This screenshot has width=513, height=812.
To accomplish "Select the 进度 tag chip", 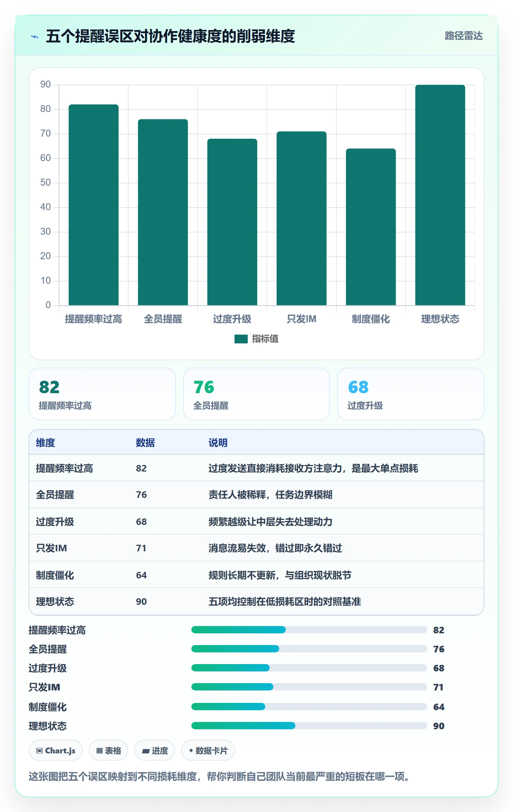I will (155, 750).
